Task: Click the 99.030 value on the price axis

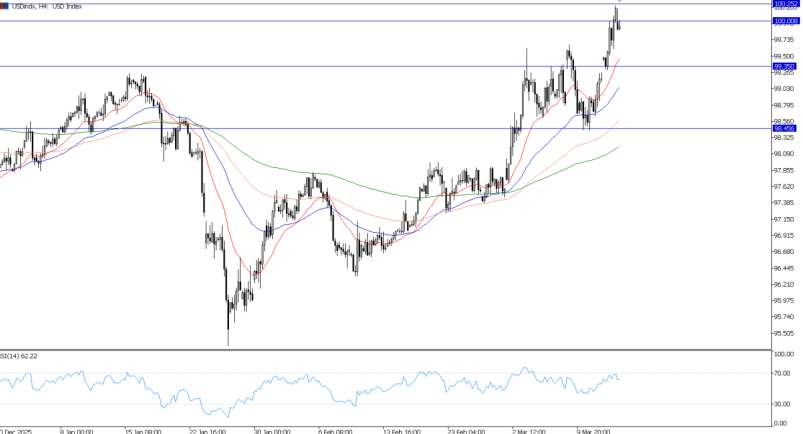Action: coord(784,89)
